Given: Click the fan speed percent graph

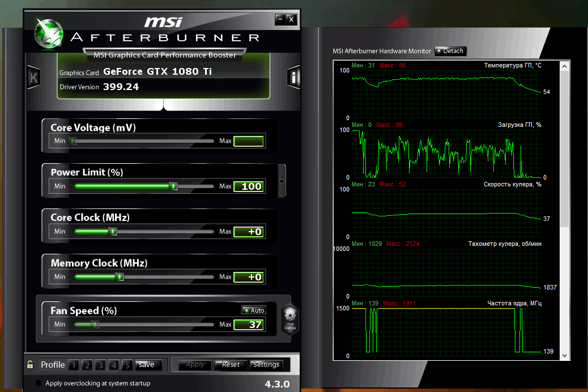Looking at the screenshot, I should [x=446, y=213].
